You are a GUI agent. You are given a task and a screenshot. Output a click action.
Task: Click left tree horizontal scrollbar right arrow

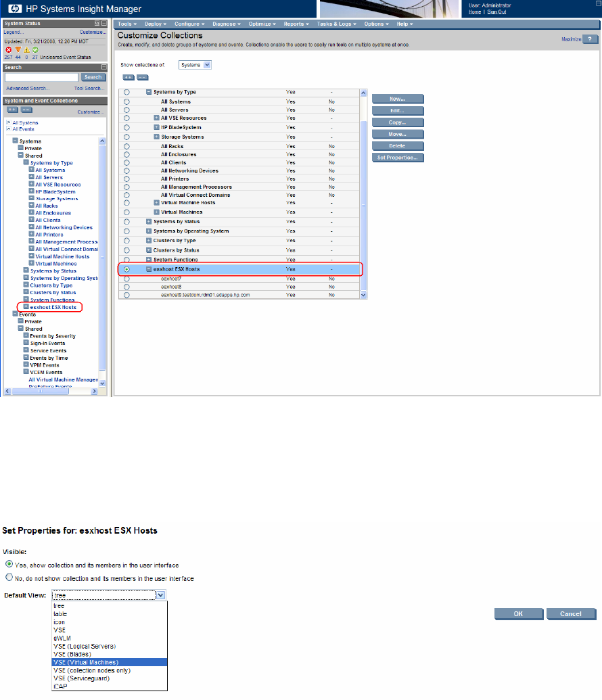(x=94, y=391)
